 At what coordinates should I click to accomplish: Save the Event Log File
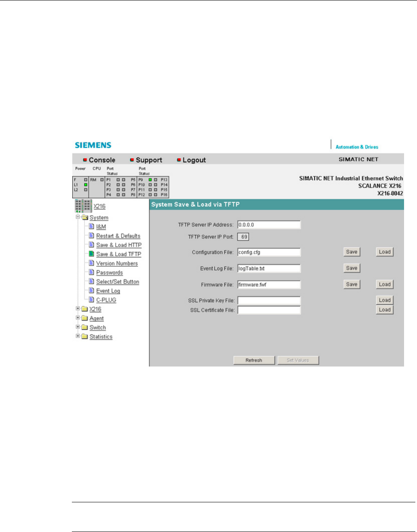point(352,268)
